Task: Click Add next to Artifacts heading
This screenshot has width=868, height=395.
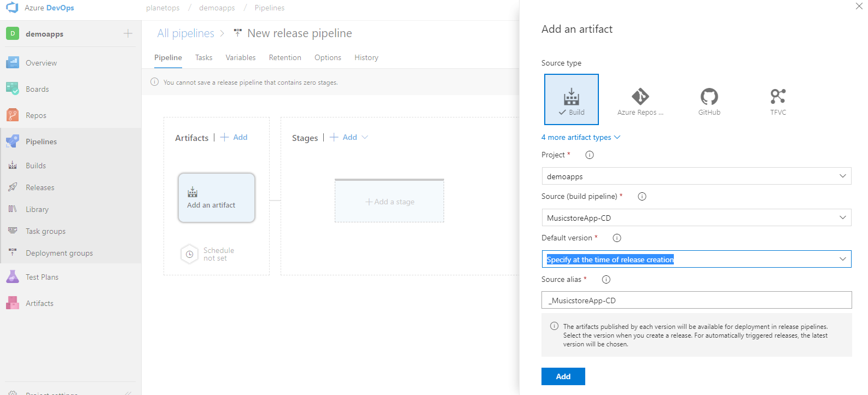Action: 234,137
